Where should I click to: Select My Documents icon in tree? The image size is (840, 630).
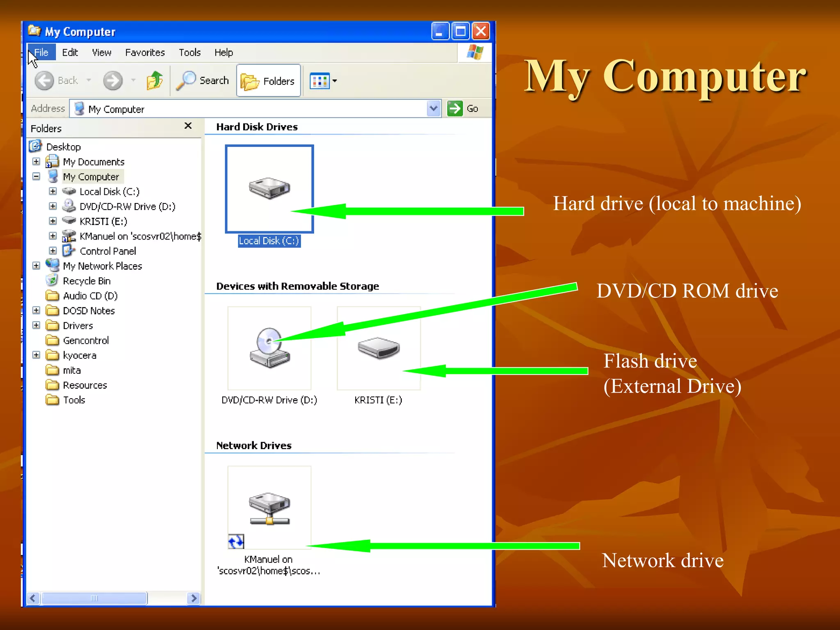click(52, 161)
